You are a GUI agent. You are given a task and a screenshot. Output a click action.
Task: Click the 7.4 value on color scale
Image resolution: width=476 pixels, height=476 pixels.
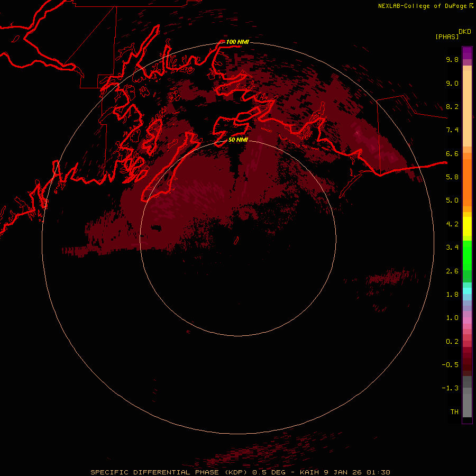pos(452,130)
